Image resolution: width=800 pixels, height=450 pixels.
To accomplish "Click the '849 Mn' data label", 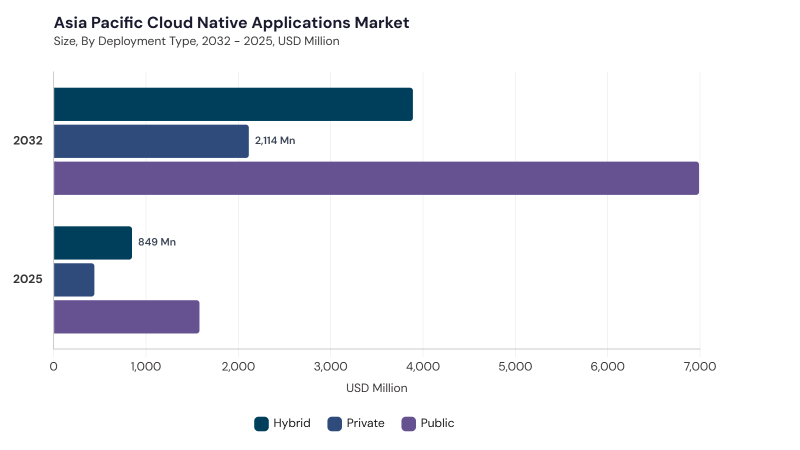I will click(157, 242).
